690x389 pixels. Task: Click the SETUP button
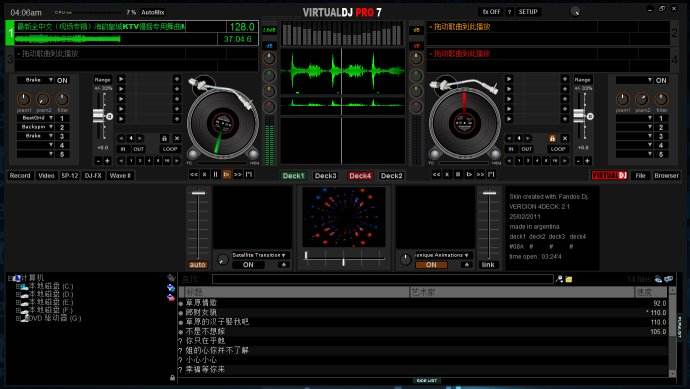[528, 12]
